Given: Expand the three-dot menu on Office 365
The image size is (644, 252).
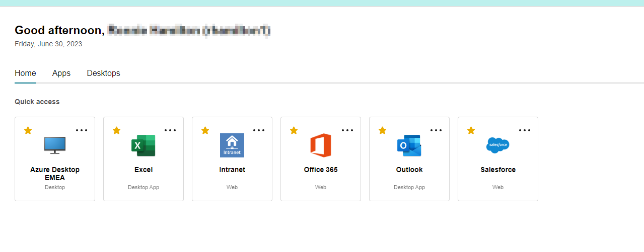Looking at the screenshot, I should click(x=347, y=130).
